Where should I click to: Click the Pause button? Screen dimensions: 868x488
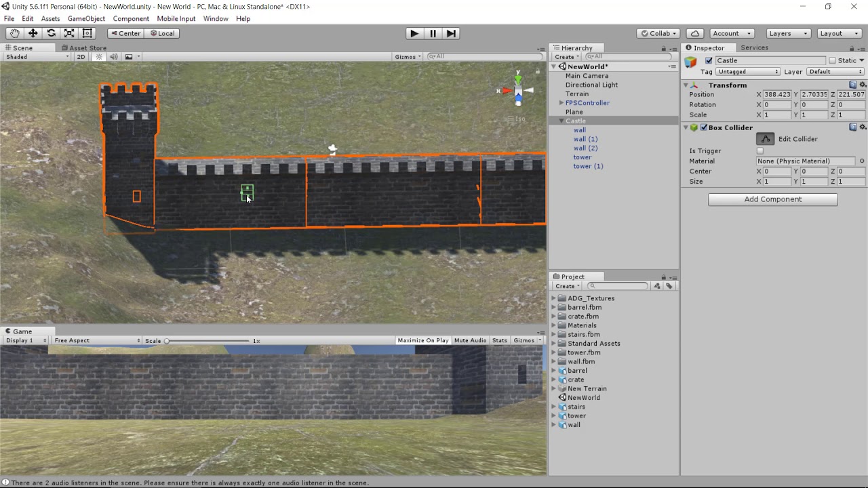pyautogui.click(x=433, y=33)
